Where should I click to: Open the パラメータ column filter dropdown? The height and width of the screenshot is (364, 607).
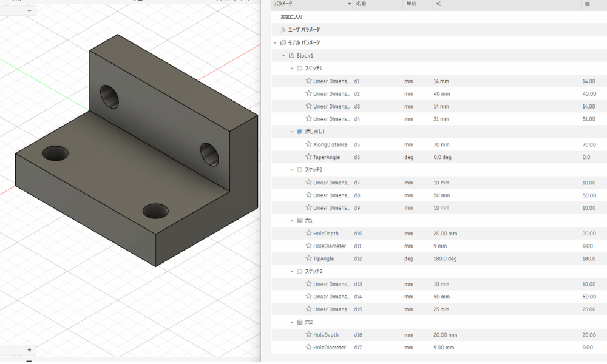[349, 4]
